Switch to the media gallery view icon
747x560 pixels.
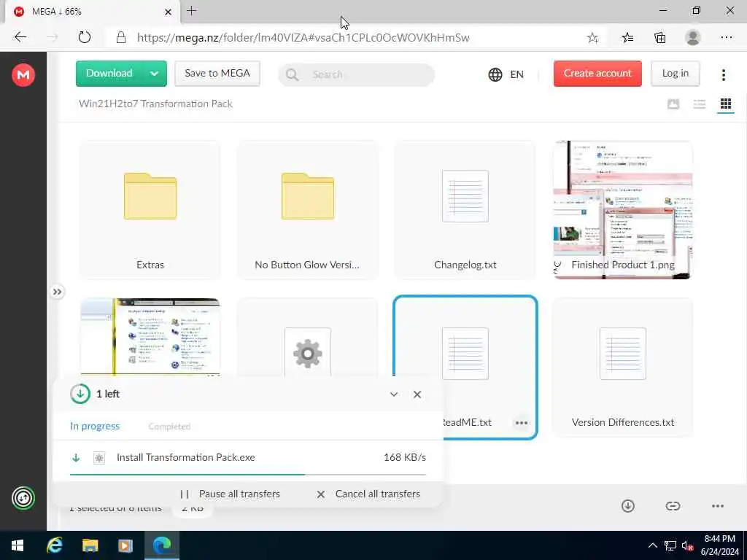point(673,104)
